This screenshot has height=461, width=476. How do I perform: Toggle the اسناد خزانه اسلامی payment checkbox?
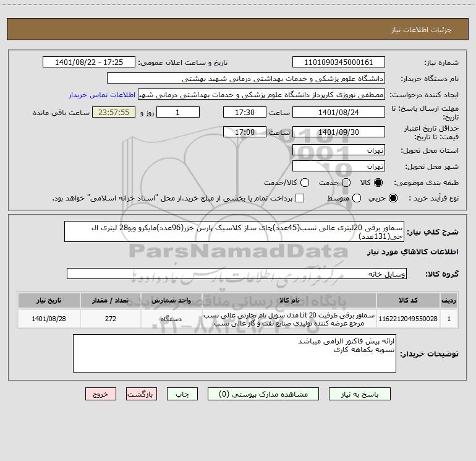point(300,198)
